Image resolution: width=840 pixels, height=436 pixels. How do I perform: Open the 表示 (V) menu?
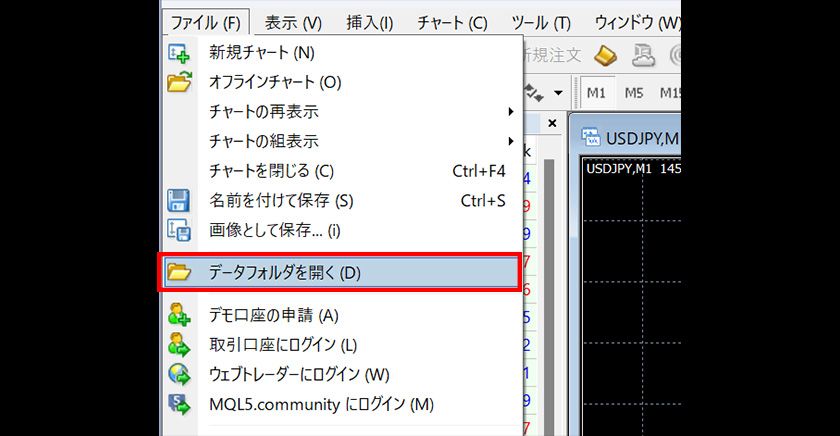pyautogui.click(x=293, y=22)
